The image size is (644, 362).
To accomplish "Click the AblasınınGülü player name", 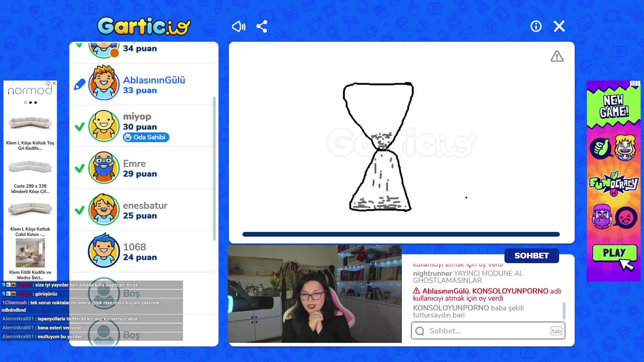I will coord(154,80).
